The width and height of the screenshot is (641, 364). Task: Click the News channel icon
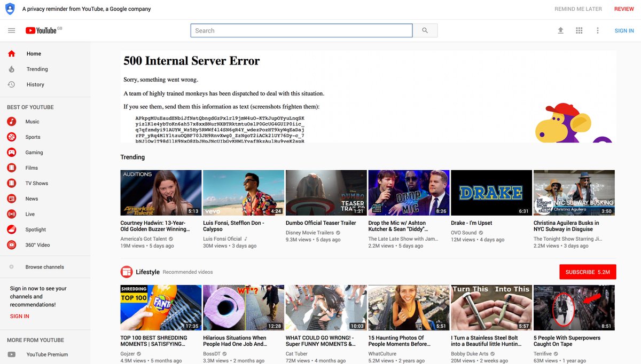12,199
